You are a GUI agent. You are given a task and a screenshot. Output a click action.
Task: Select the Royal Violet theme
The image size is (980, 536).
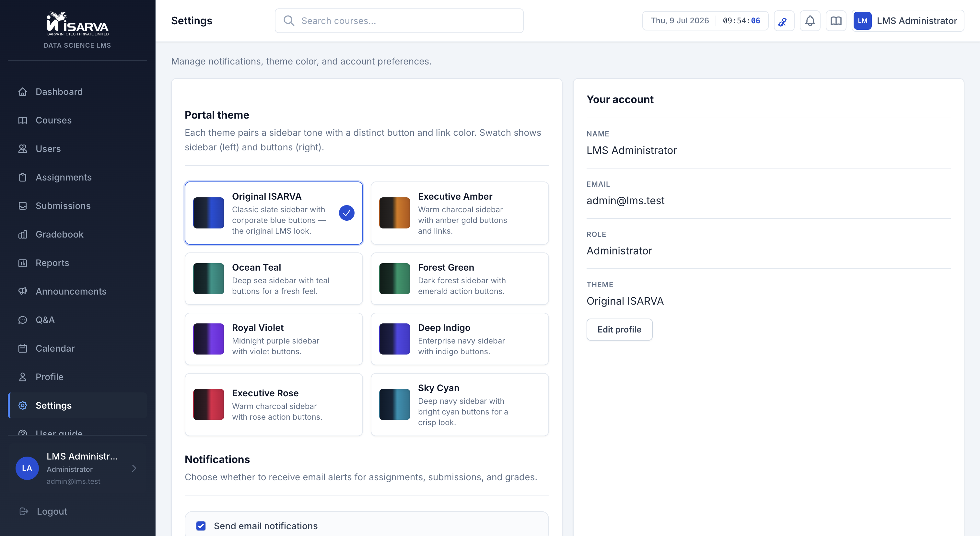point(274,339)
